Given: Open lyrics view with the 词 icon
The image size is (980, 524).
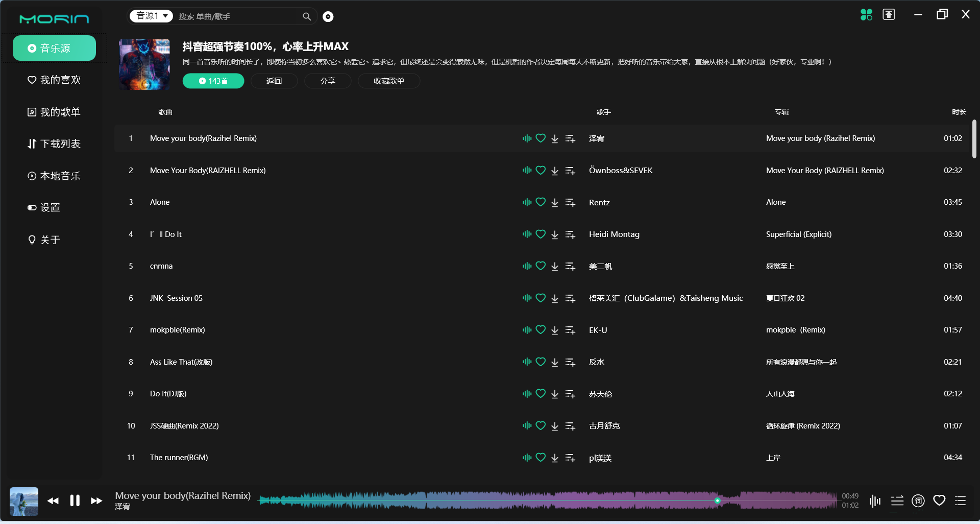Looking at the screenshot, I should click(x=918, y=501).
